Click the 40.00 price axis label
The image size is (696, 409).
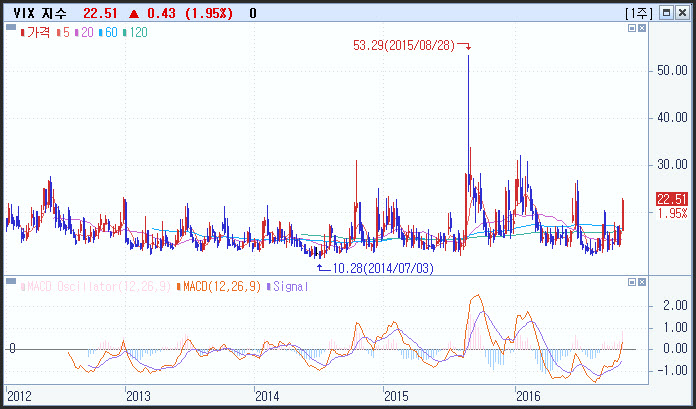coord(672,118)
